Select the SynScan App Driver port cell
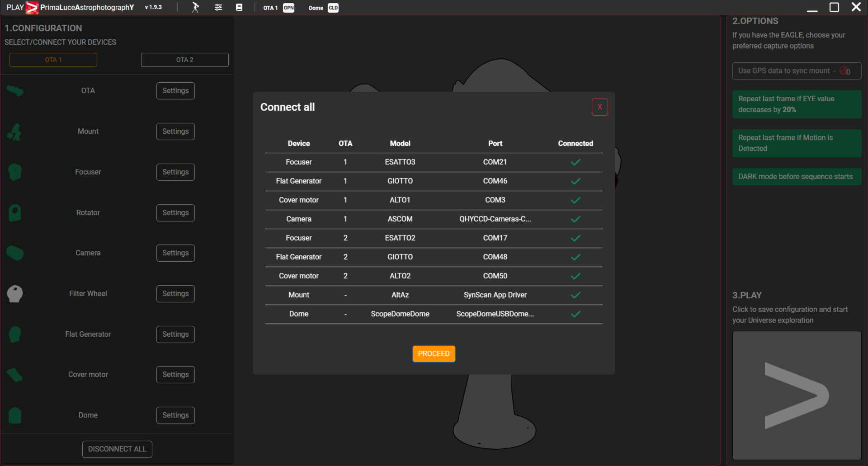868x466 pixels. tap(495, 295)
